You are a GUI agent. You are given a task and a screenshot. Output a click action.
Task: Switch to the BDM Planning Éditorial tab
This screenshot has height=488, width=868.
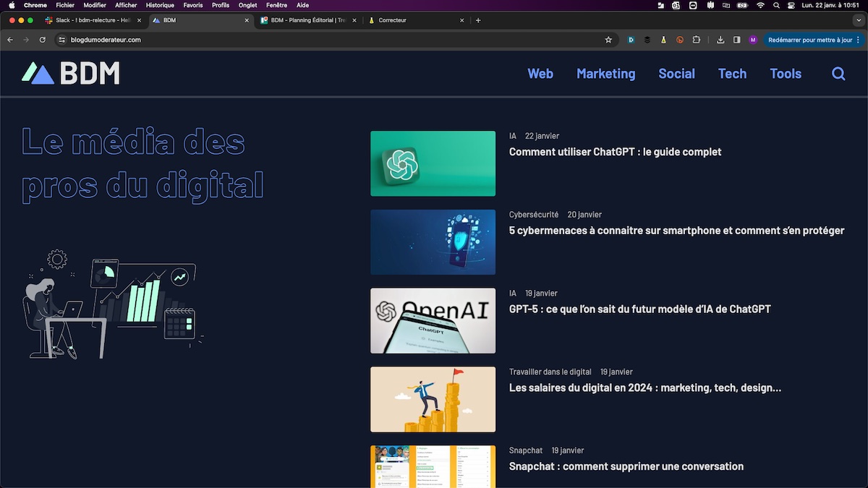307,20
